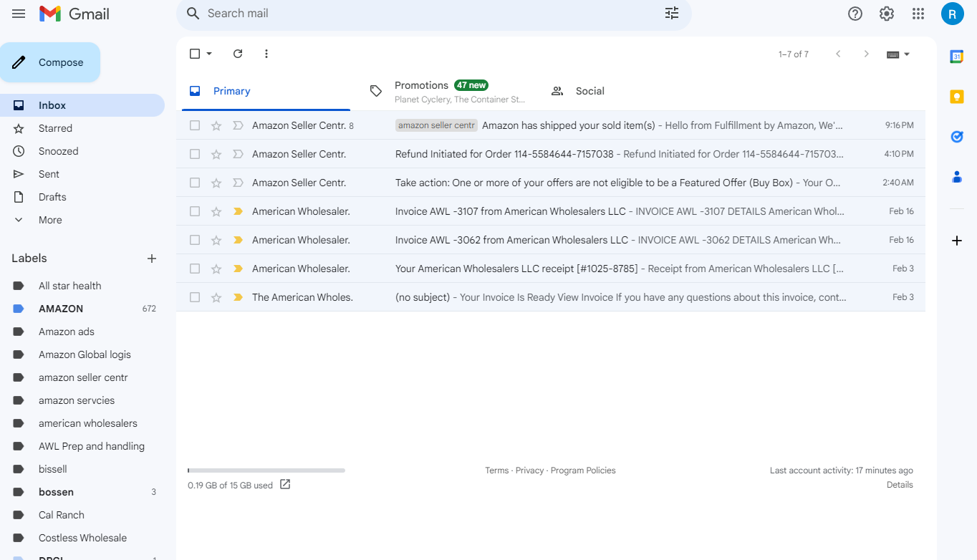Screen dimensions: 977x560
Task: Open the AMAZON label
Action: (x=82, y=309)
